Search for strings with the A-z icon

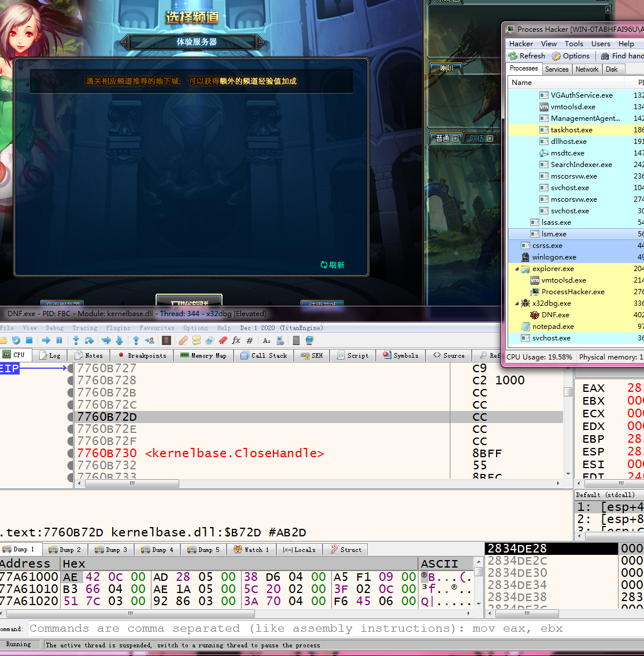(x=267, y=340)
